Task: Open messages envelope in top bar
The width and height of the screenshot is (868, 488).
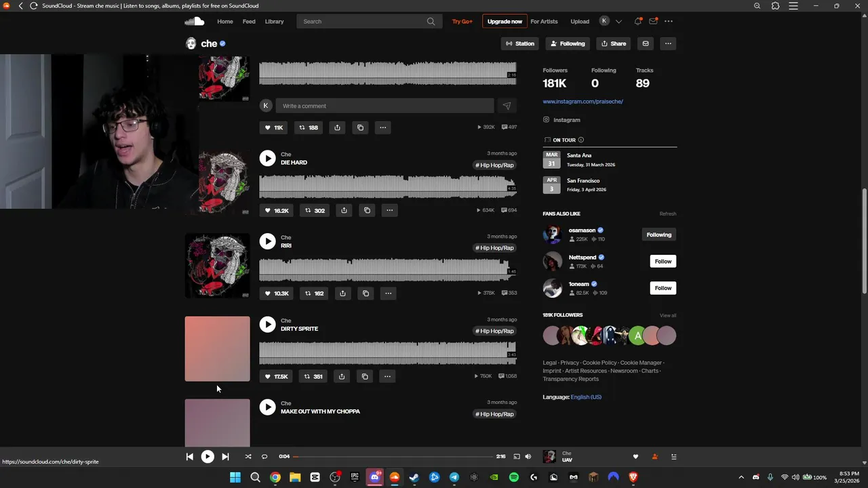Action: (653, 21)
